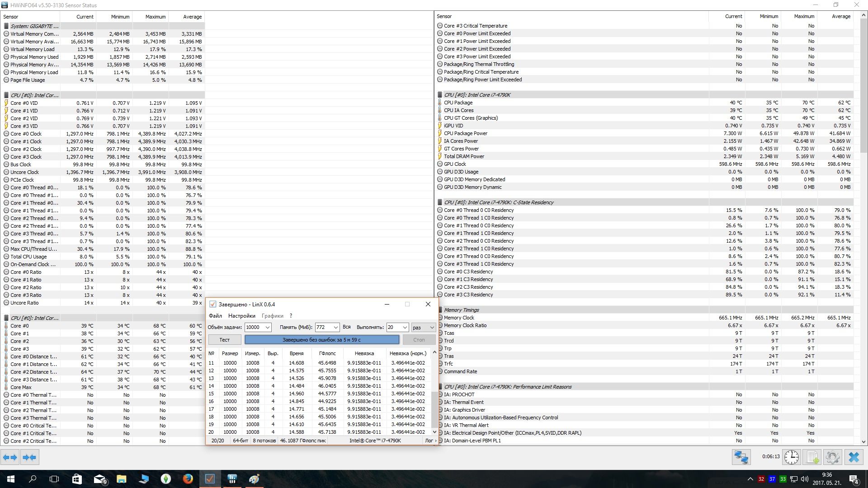
Task: Click LinX results scroll down arrow
Action: click(434, 432)
